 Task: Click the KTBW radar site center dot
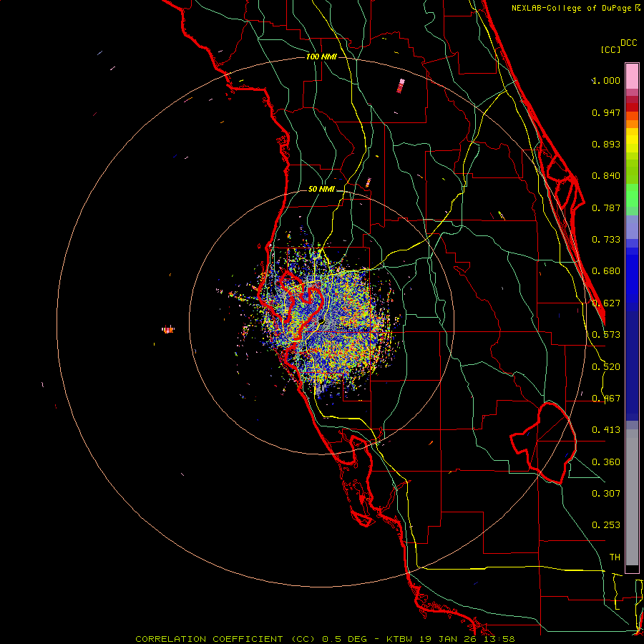click(321, 321)
